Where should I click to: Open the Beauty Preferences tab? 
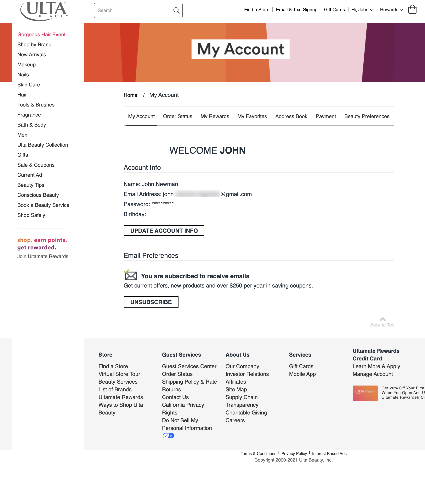coord(366,116)
